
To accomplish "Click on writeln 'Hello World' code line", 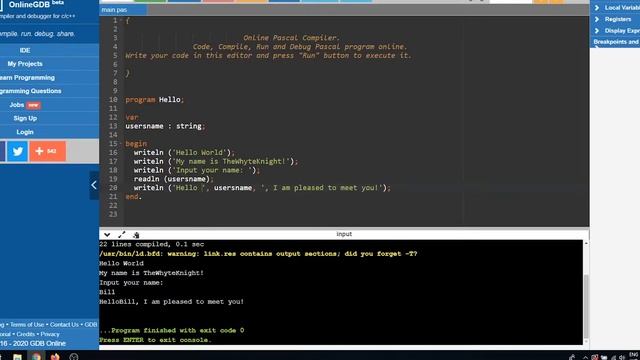I will (x=184, y=153).
